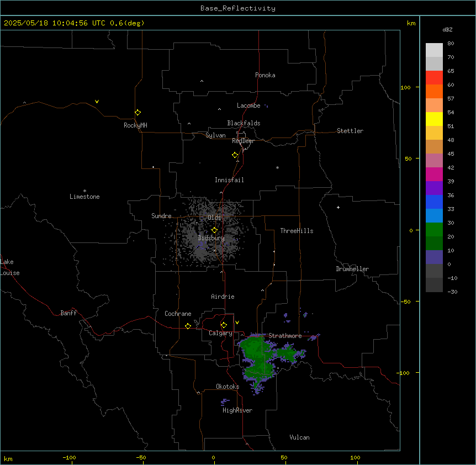Click the Vulcan city label
The image size is (476, 465).
(x=299, y=437)
